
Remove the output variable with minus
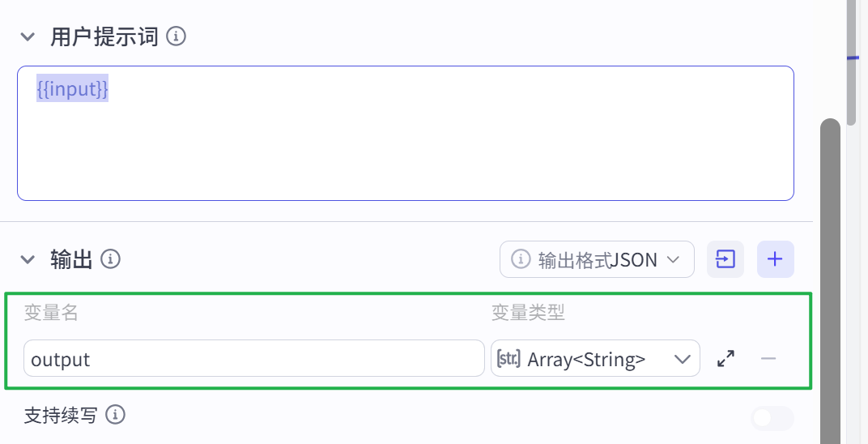[768, 359]
